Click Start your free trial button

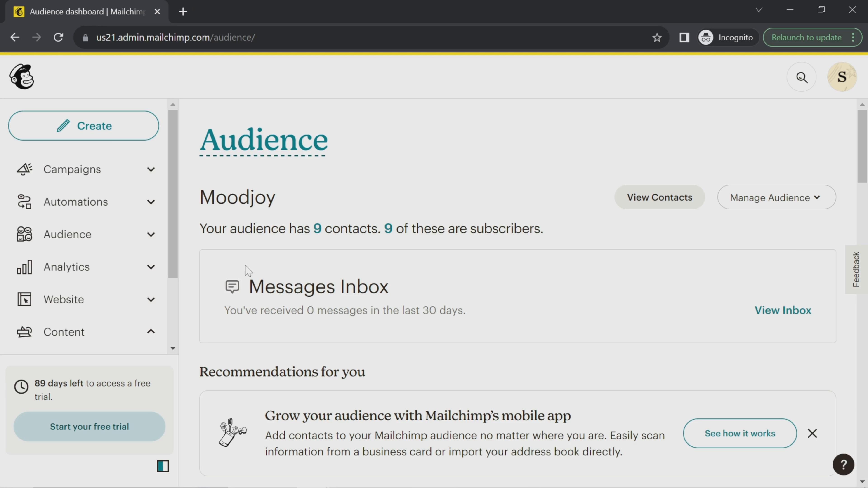[x=90, y=427]
